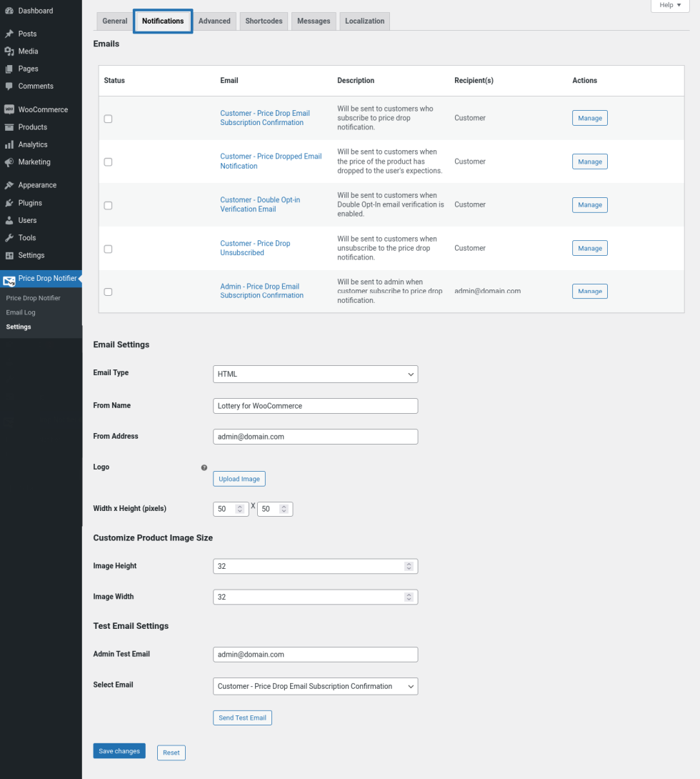Click Save changes button
This screenshot has height=779, width=700.
click(119, 751)
